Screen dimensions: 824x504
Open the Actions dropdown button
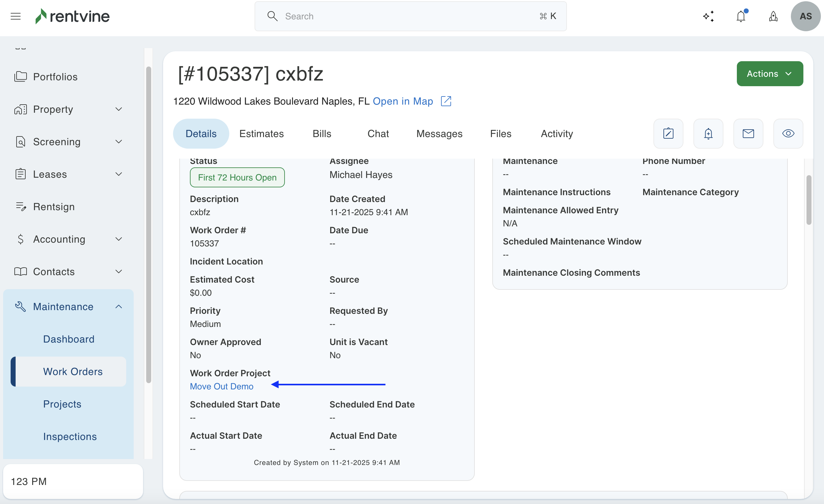click(x=769, y=73)
